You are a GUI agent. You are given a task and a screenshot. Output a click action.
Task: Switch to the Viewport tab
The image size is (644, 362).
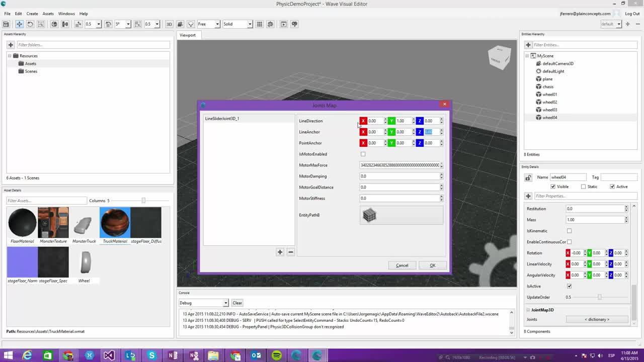click(187, 35)
